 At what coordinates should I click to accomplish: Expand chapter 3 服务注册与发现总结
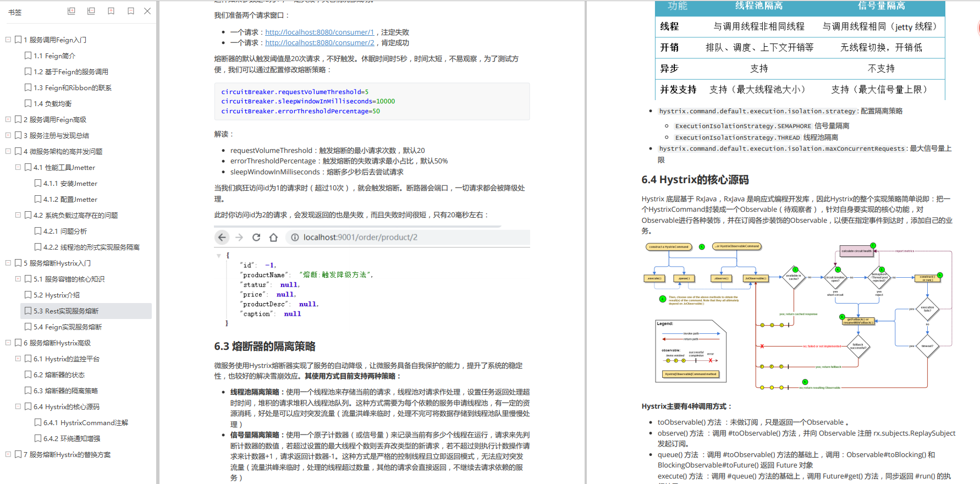coord(8,135)
